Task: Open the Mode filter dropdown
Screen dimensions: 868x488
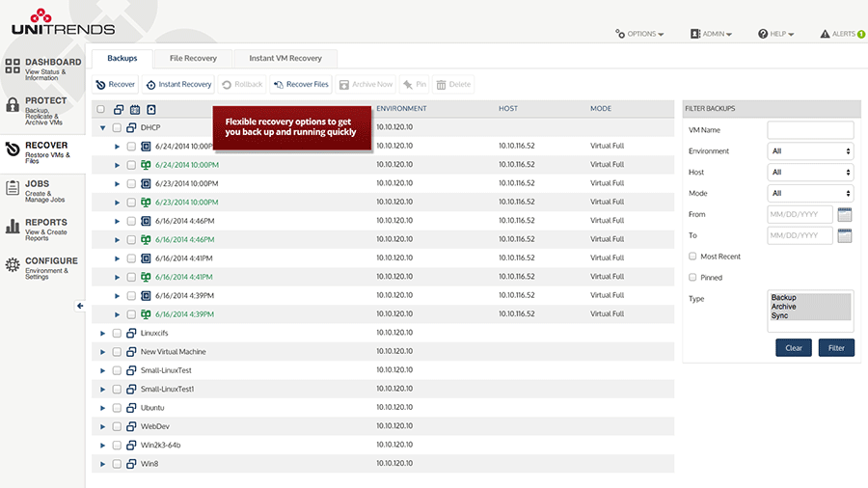Action: 810,193
